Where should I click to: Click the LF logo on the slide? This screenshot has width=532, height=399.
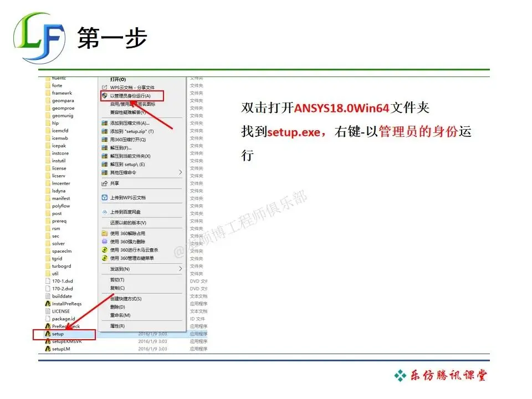(39, 38)
